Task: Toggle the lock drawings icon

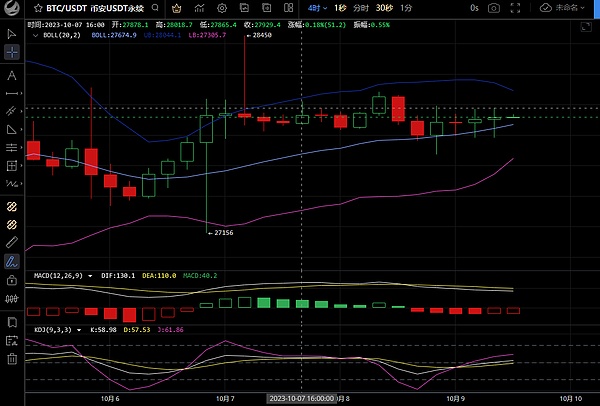Action: [11, 281]
